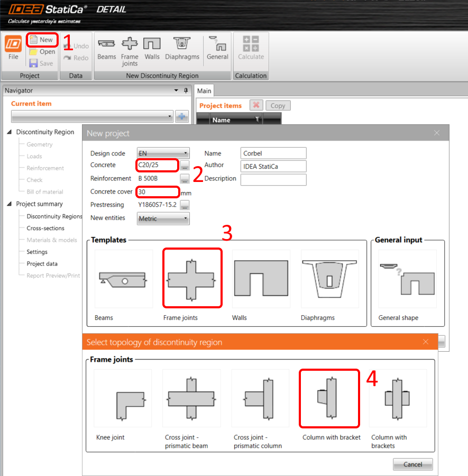Click the Save icon in Data group
Viewport: 468px width, 476px height.
click(42, 63)
